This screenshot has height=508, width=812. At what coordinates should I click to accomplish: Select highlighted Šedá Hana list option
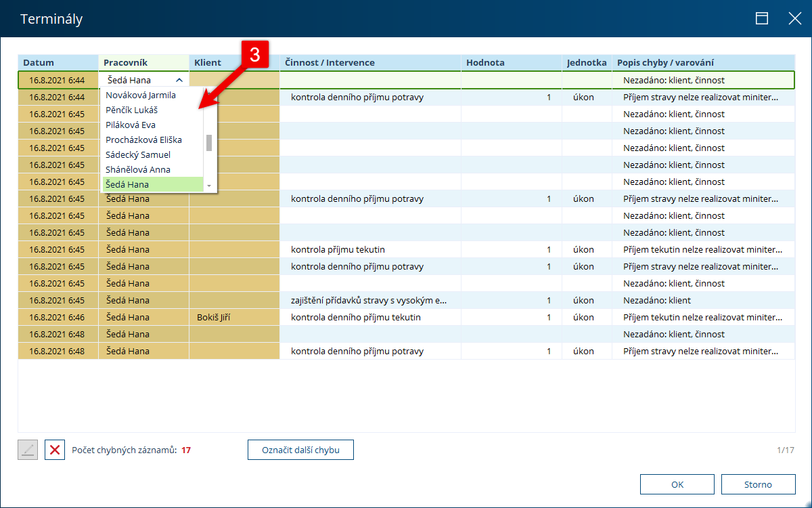point(153,184)
